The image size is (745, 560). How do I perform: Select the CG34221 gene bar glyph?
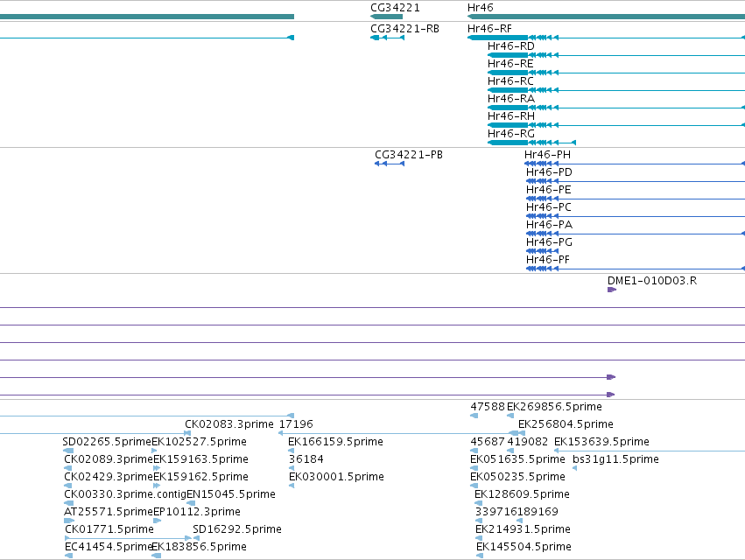click(x=386, y=17)
